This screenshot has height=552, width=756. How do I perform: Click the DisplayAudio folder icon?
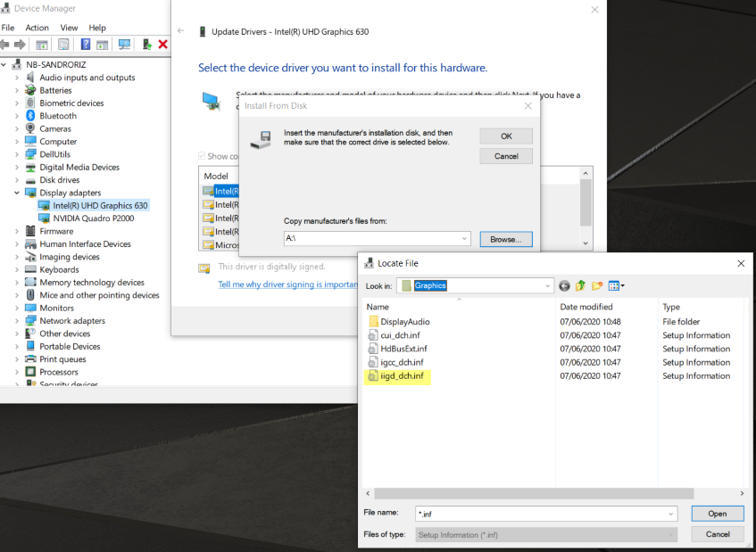[373, 322]
